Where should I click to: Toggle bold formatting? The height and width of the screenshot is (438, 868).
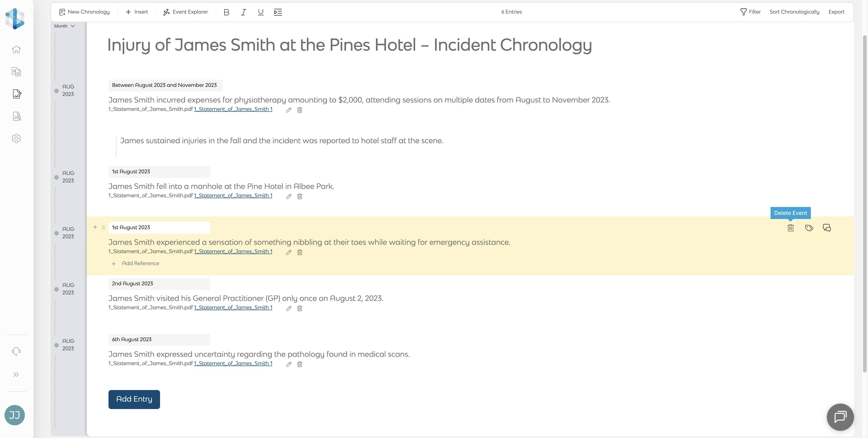[226, 12]
